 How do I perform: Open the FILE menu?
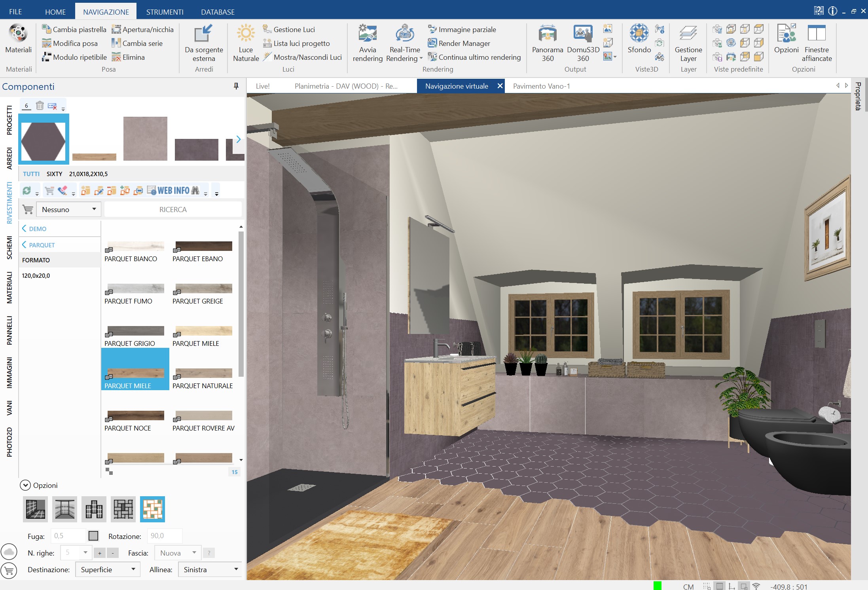coord(15,12)
